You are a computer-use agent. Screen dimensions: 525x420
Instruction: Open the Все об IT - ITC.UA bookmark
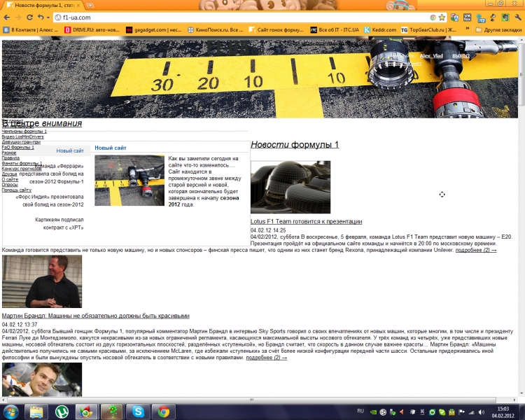pos(335,30)
